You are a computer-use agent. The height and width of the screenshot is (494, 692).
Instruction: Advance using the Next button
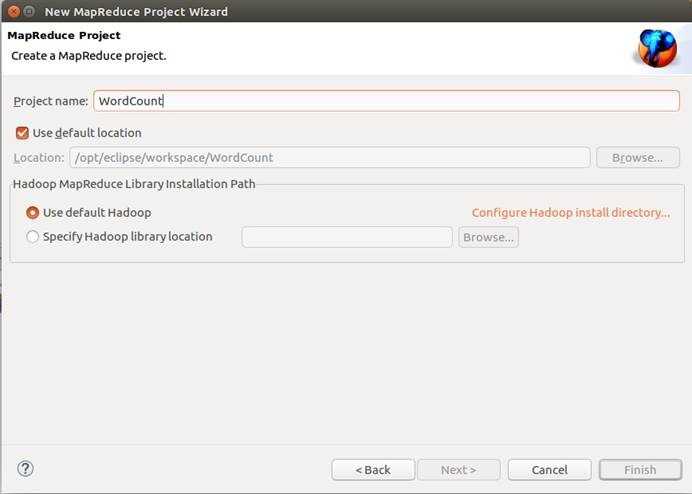pyautogui.click(x=458, y=469)
